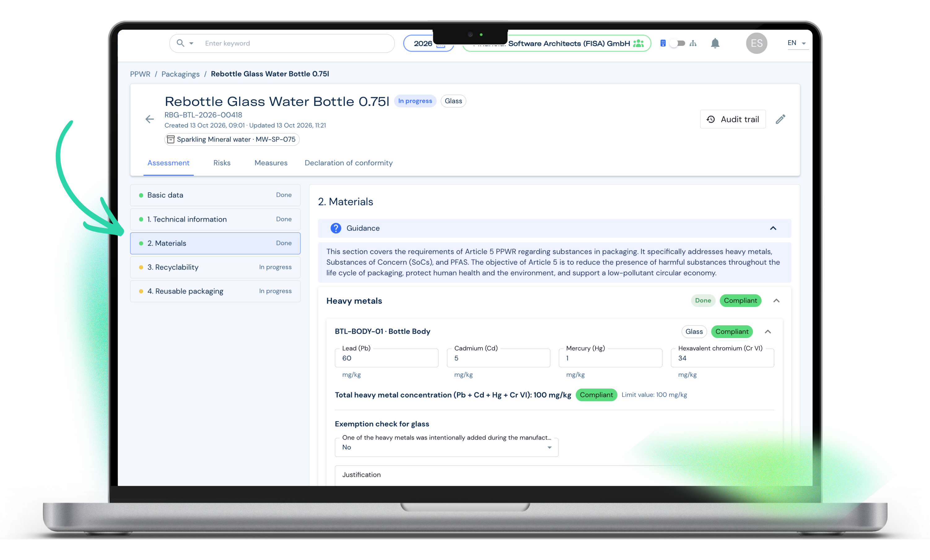Click the Hexavalent chromium (Cr VI) field
This screenshot has height=560, width=930.
point(722,358)
